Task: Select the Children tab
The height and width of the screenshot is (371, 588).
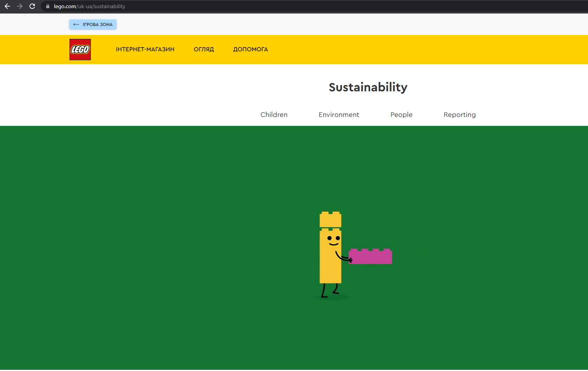Action: (274, 115)
